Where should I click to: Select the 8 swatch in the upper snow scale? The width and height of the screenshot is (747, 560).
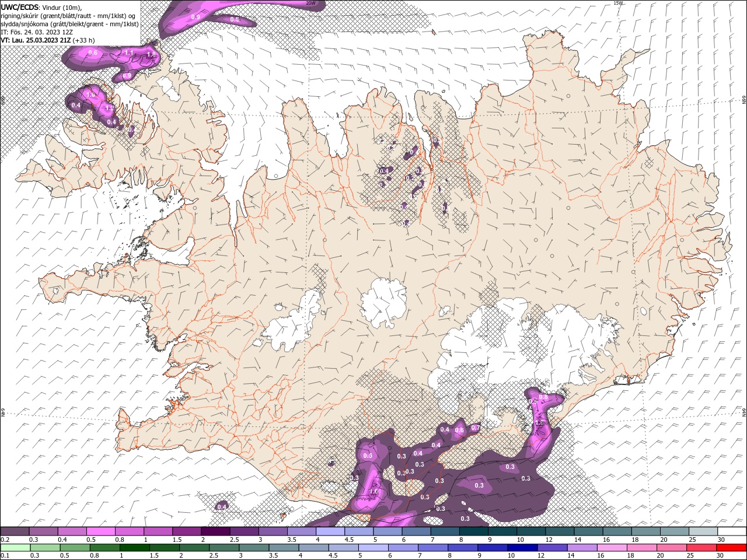coord(474,531)
